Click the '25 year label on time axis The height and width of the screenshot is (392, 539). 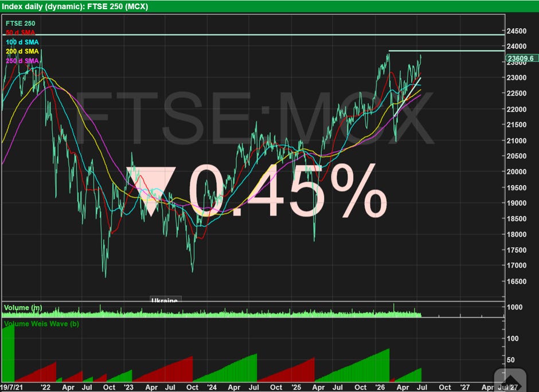click(x=296, y=387)
